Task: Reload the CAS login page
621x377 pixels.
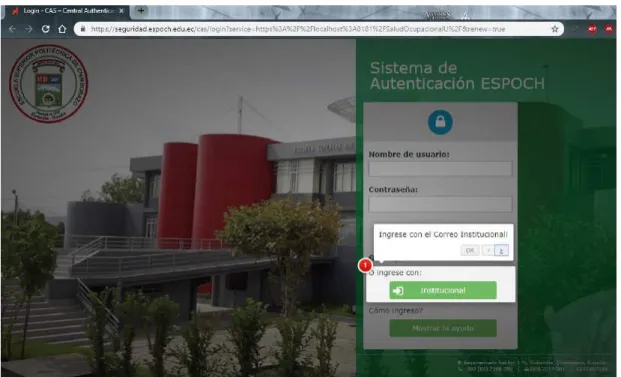Action: pos(46,29)
